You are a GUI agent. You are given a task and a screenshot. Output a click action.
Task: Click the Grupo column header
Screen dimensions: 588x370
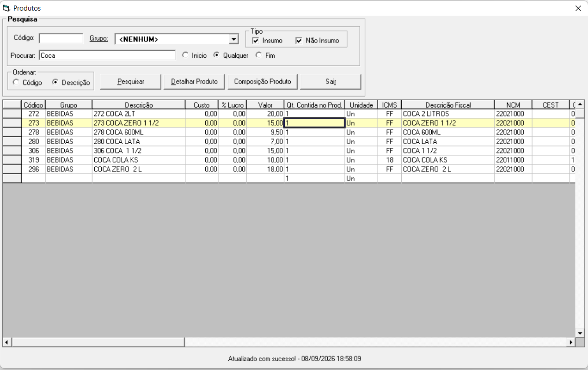pos(69,105)
